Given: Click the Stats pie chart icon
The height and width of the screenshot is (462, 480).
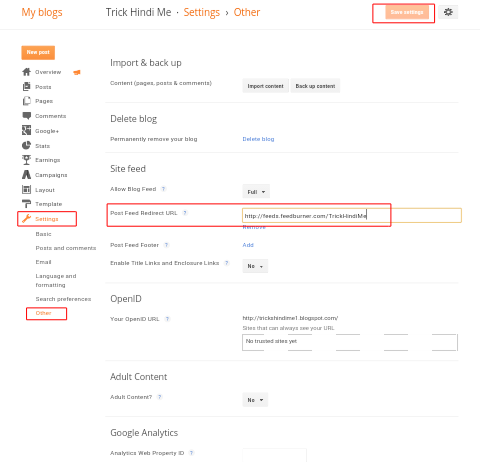Looking at the screenshot, I should 26,145.
